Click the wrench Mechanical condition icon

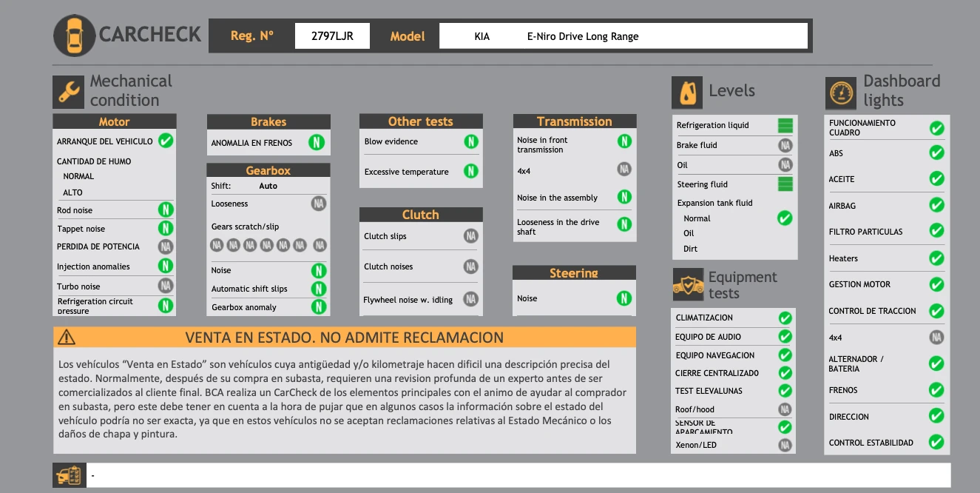(x=68, y=92)
